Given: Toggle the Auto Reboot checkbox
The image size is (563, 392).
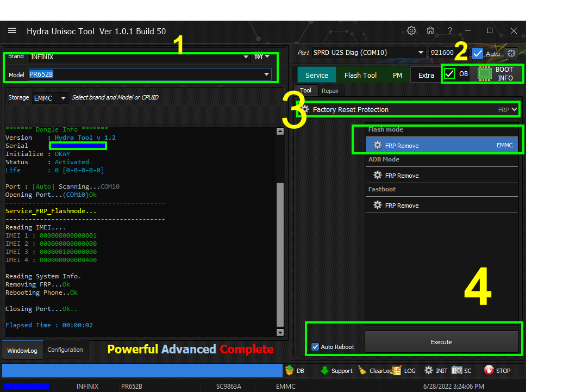Looking at the screenshot, I should coord(315,347).
